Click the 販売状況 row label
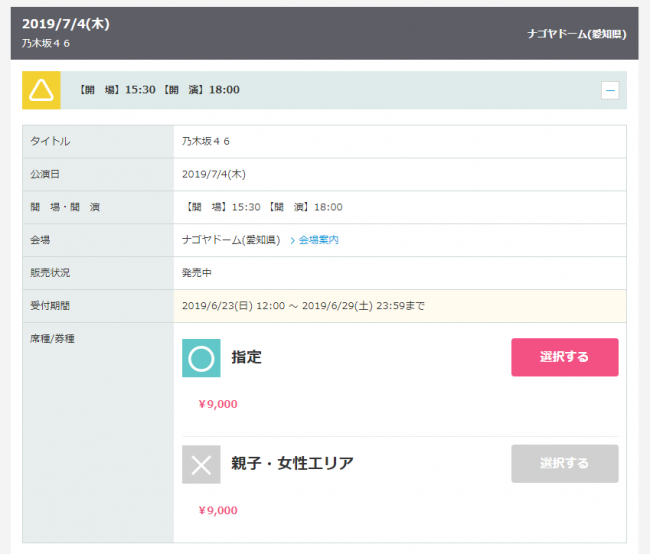Image resolution: width=650 pixels, height=554 pixels. click(x=50, y=273)
